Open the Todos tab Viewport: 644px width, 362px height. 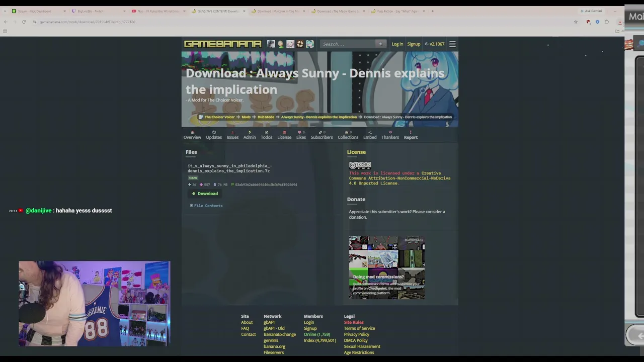point(267,135)
